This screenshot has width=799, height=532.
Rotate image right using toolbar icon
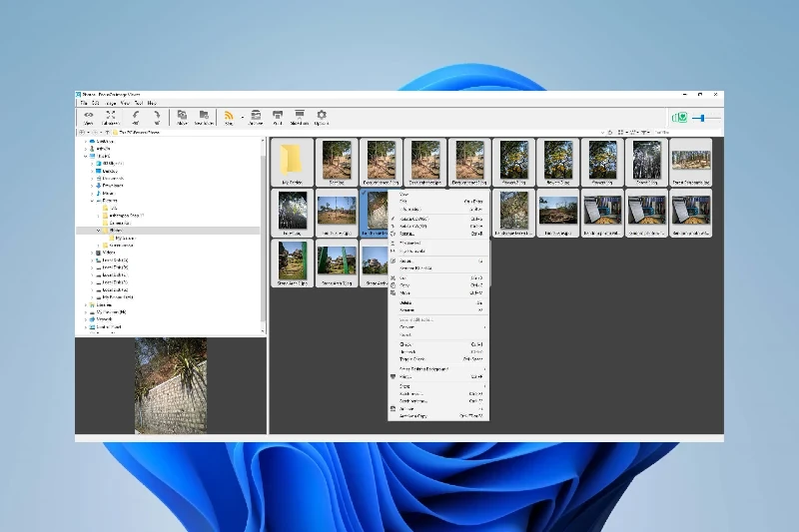157,116
